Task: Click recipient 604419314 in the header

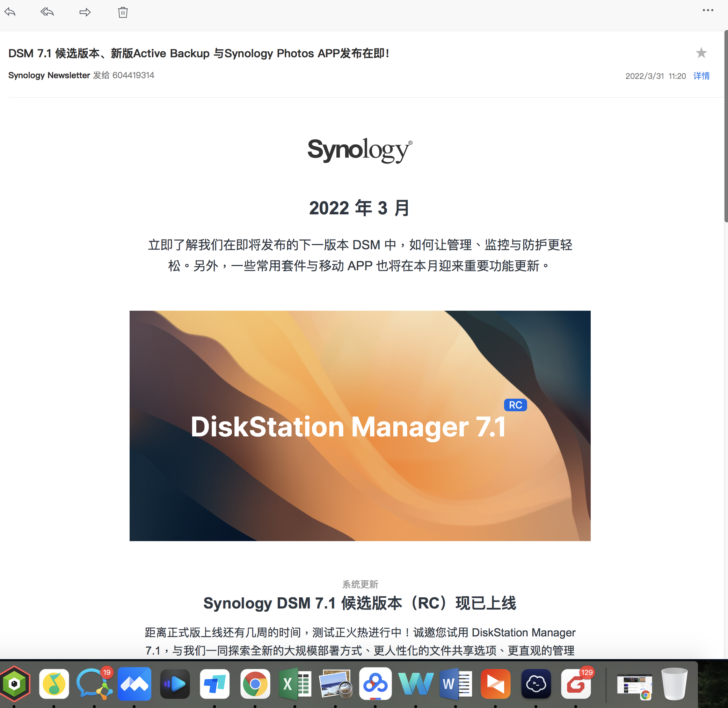Action: click(x=133, y=75)
